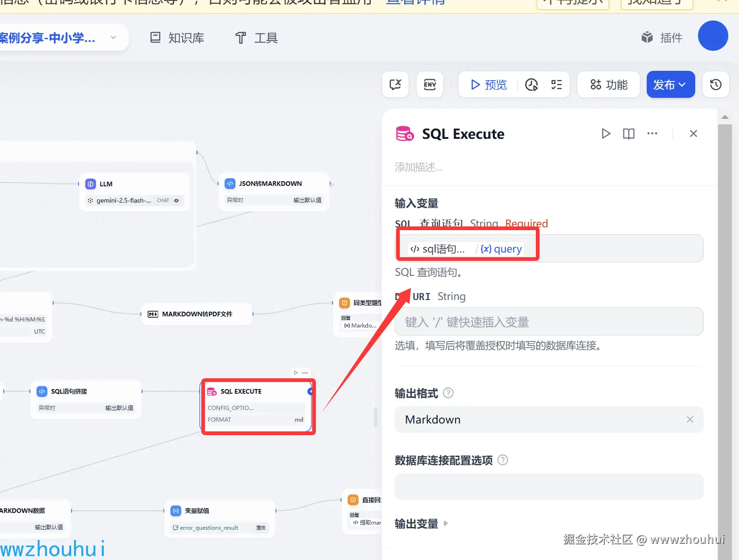Open the 插件 plugins menu
This screenshot has height=560, width=739.
(662, 38)
